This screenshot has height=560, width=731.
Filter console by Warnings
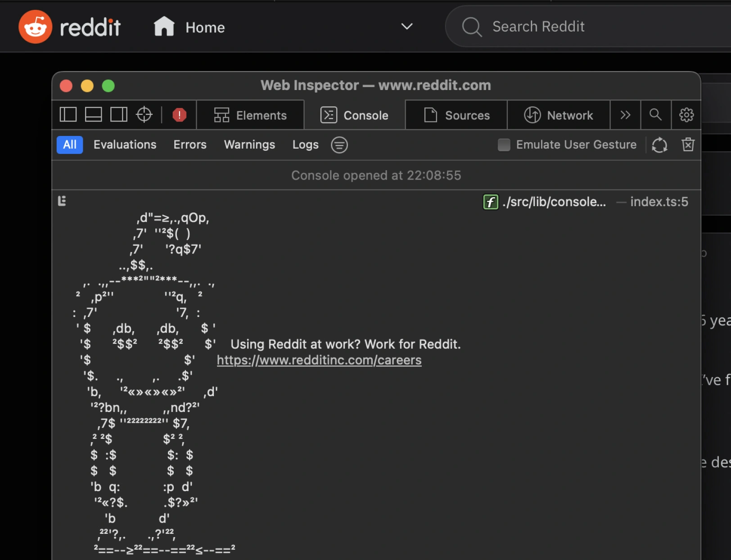pos(249,145)
